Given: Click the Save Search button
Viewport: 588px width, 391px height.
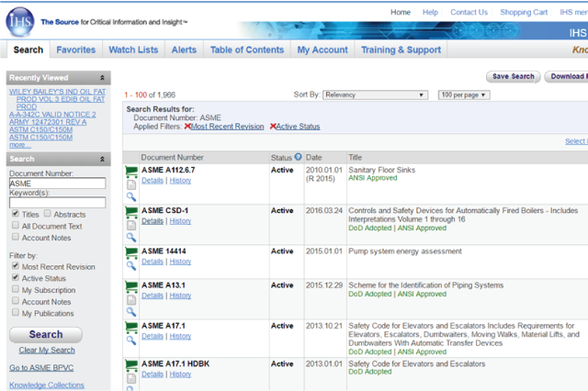Looking at the screenshot, I should (513, 76).
